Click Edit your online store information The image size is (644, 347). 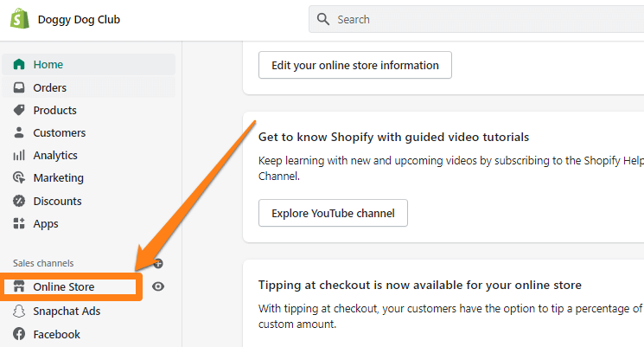355,65
